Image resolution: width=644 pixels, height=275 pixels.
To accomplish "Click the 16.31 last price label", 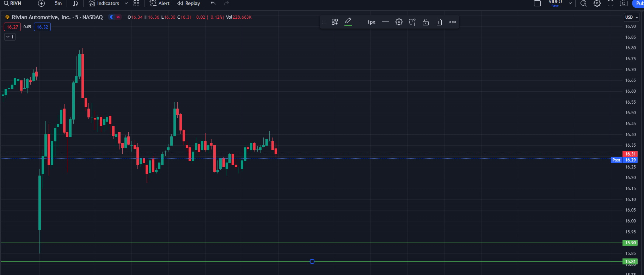I will (630, 154).
